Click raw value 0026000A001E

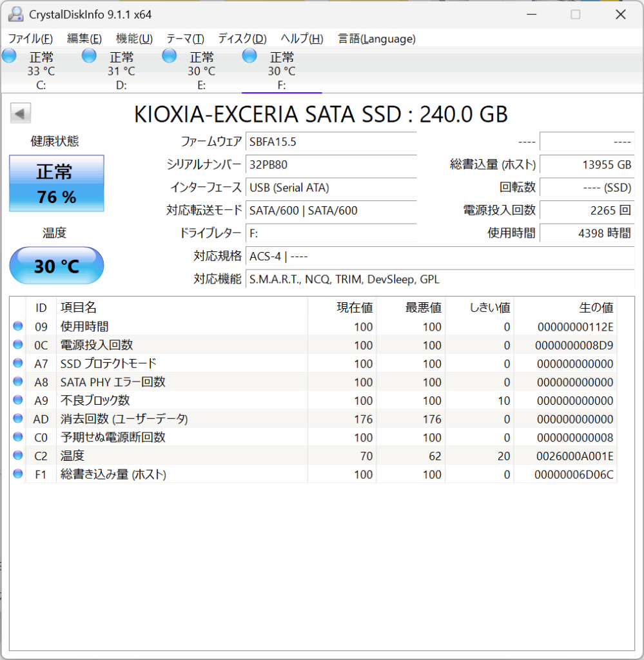click(x=574, y=456)
